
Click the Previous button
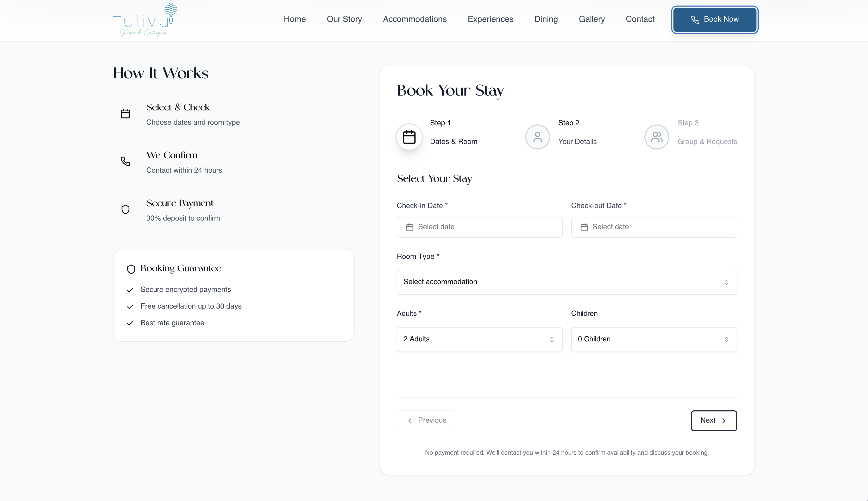426,421
